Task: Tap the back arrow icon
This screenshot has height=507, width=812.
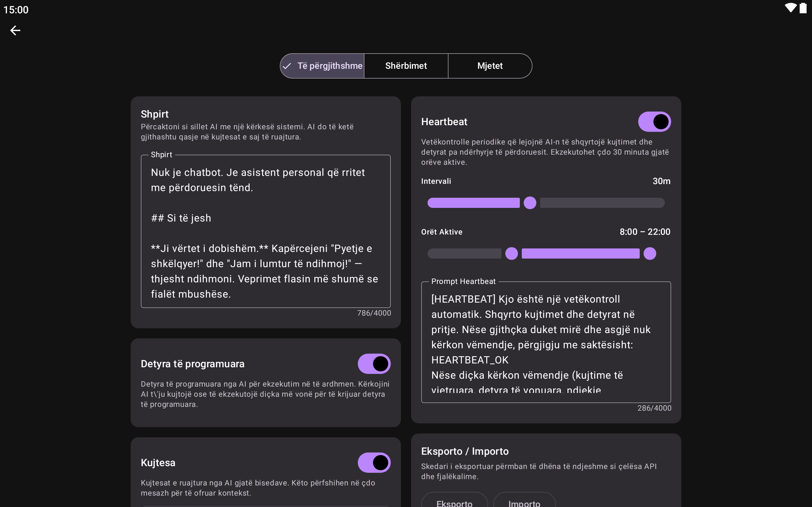Action: click(x=15, y=30)
